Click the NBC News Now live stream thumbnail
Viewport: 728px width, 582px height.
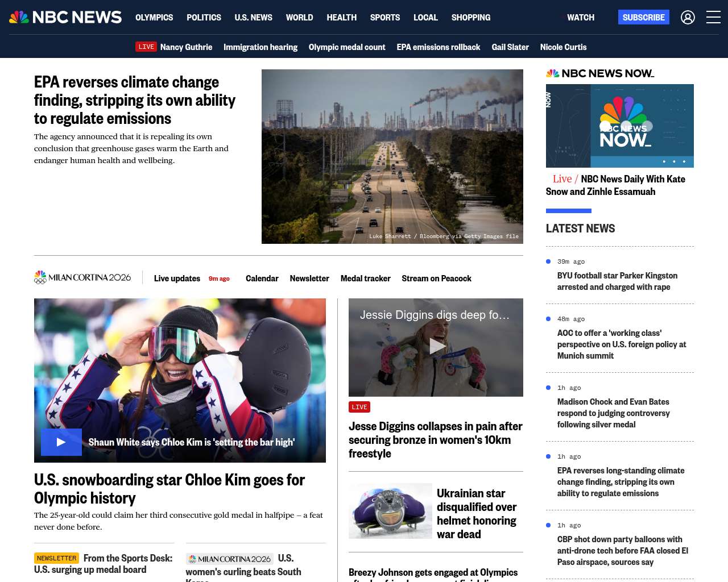click(x=620, y=126)
